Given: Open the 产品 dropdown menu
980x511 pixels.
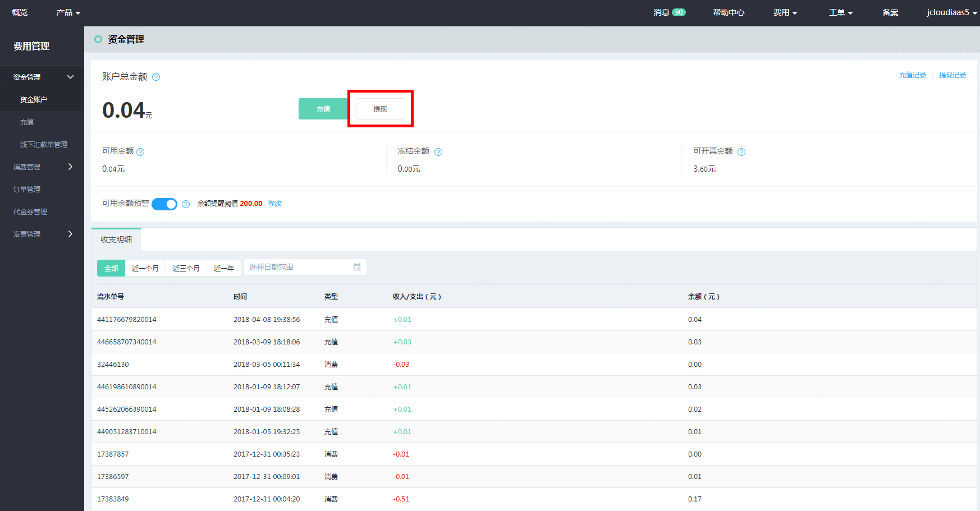Looking at the screenshot, I should (68, 12).
